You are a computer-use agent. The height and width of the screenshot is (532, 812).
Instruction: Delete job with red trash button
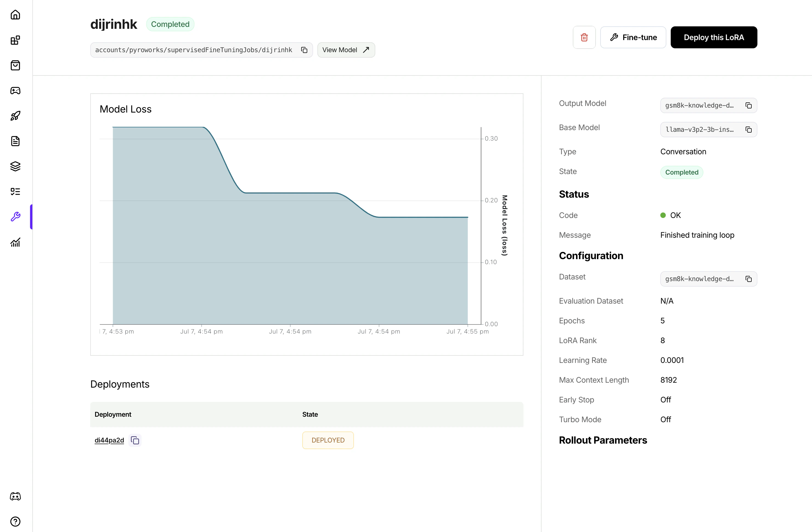tap(584, 37)
